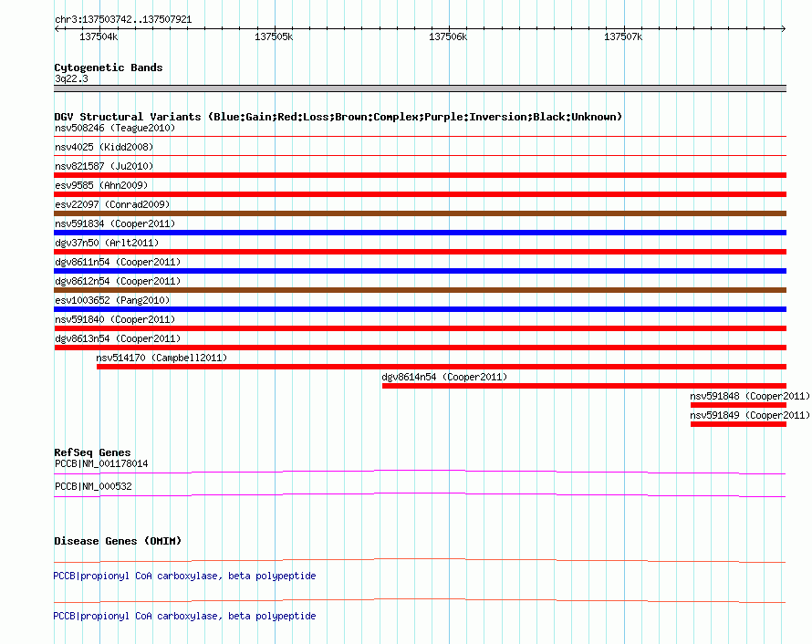Click the dgv8613n54 (Cooper2011) label
This screenshot has height=644, width=812.
coord(118,338)
